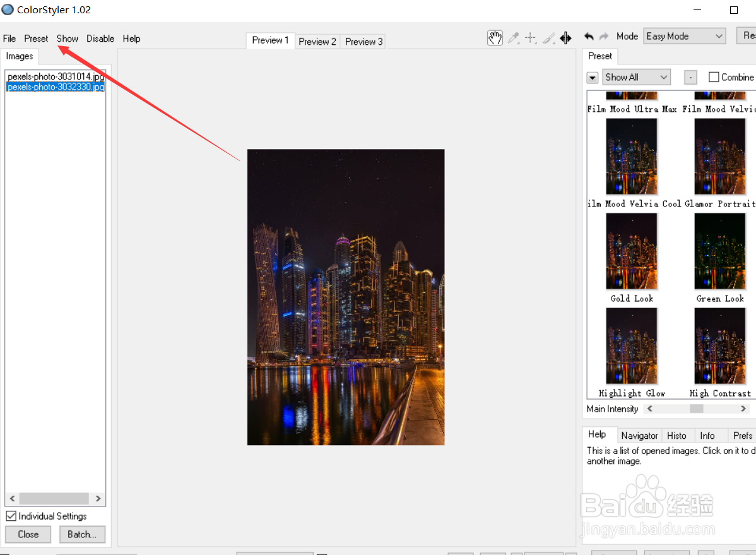This screenshot has height=555, width=756.
Task: Open the Easy Mode dropdown
Action: tap(684, 36)
